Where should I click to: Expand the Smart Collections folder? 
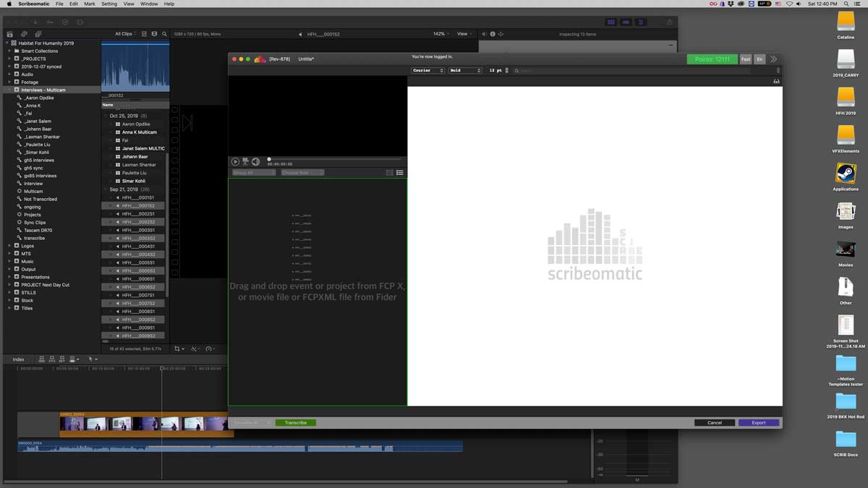pyautogui.click(x=10, y=51)
